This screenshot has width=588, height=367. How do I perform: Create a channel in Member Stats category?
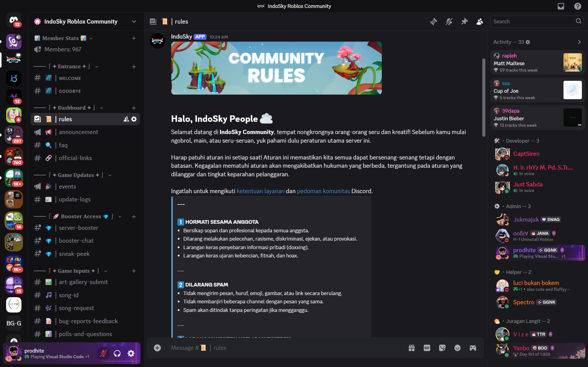point(134,38)
